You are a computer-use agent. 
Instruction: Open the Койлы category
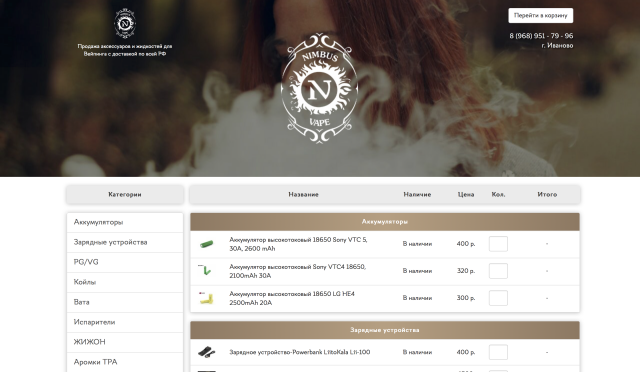coord(125,283)
